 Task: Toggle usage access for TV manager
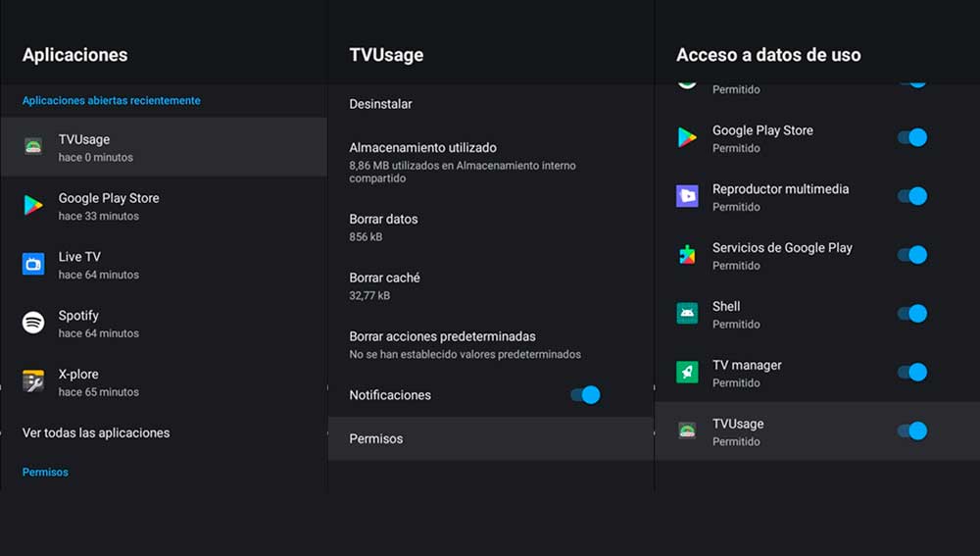912,372
